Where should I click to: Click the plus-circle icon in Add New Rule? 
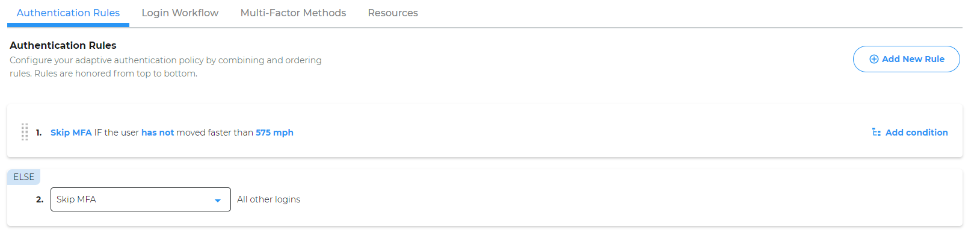tap(874, 59)
